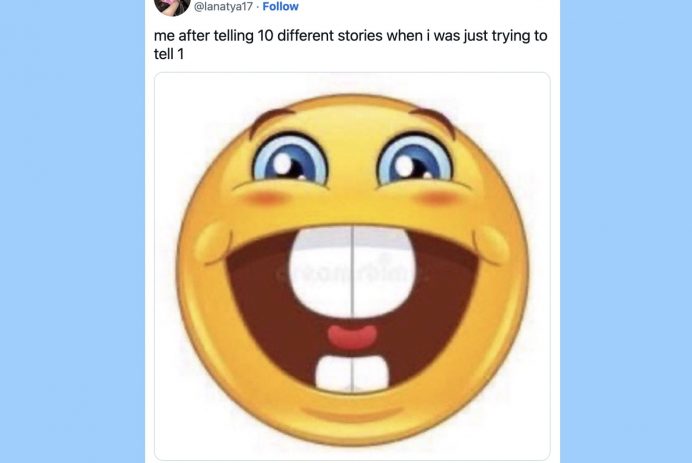The image size is (692, 463).
Task: Open the @lanatya17 profile handle
Action: (x=222, y=6)
